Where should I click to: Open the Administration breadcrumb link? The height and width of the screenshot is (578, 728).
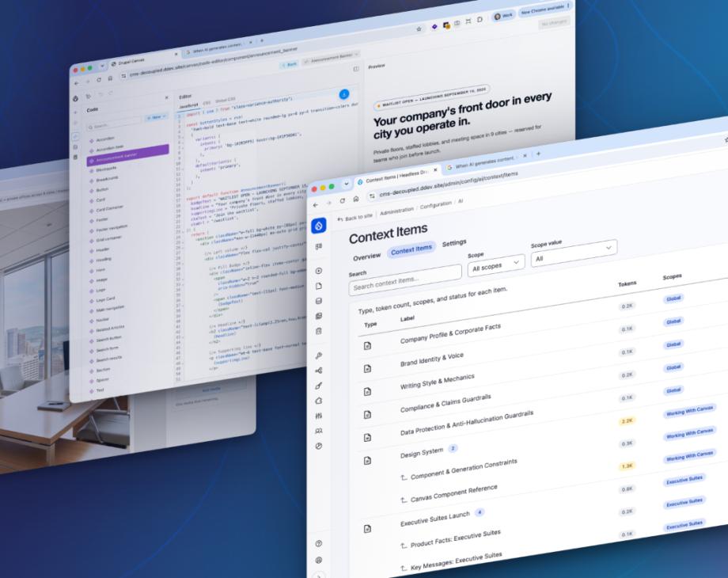(x=396, y=211)
